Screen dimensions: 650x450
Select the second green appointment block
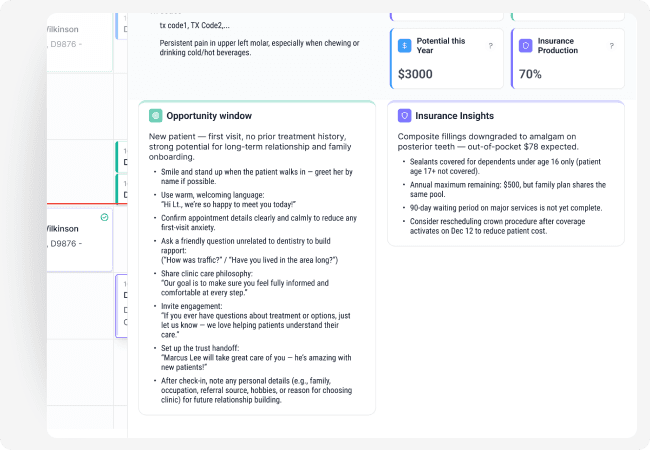coord(122,188)
